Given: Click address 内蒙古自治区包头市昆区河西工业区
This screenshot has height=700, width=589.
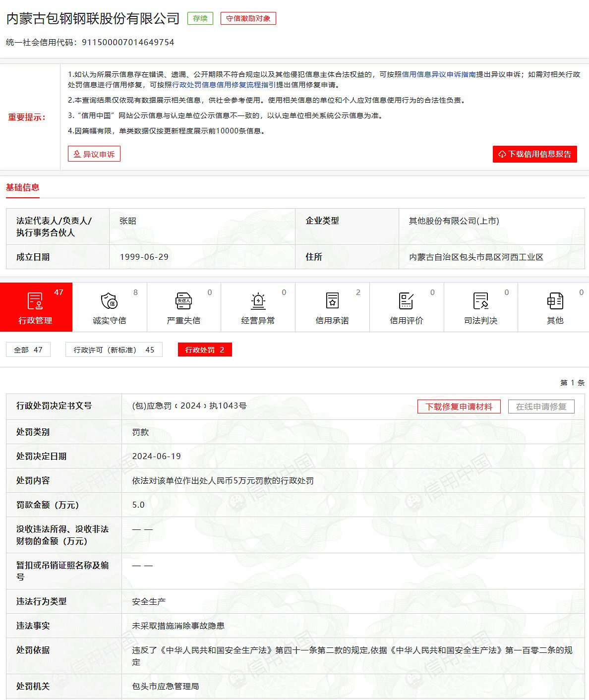Looking at the screenshot, I should point(476,257).
